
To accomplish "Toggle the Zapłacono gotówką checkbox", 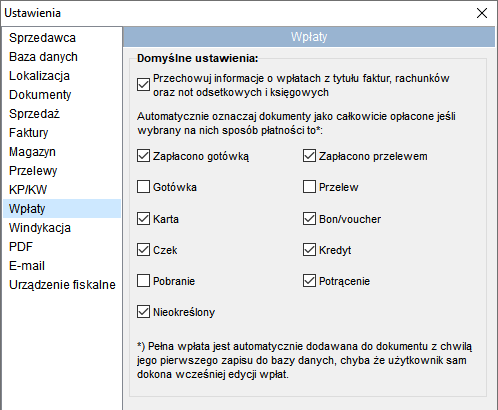I will coord(143,156).
